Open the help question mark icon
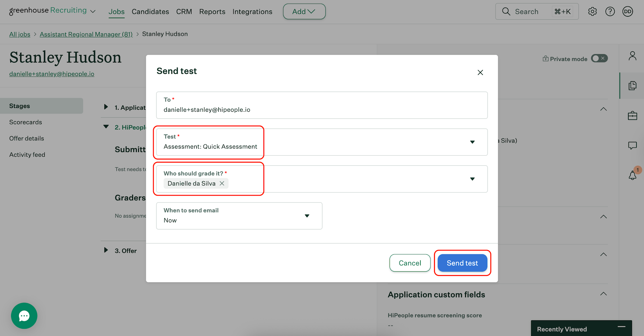The height and width of the screenshot is (336, 644). (610, 12)
